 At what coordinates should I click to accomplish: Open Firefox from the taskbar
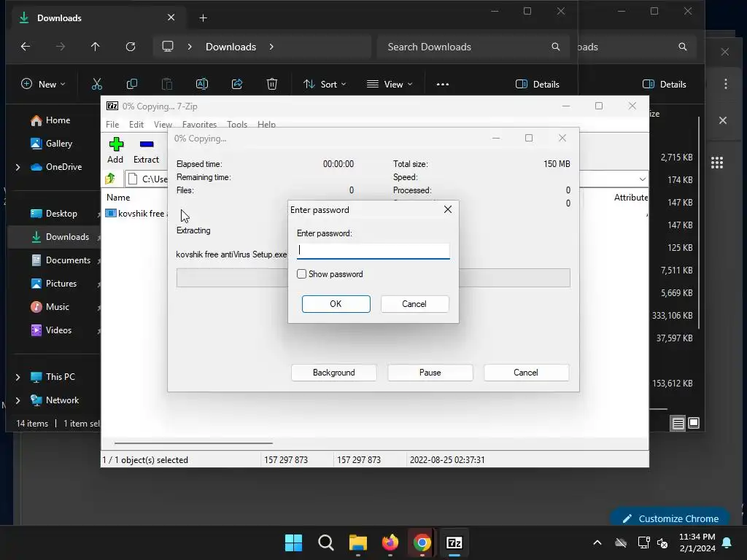coord(390,542)
